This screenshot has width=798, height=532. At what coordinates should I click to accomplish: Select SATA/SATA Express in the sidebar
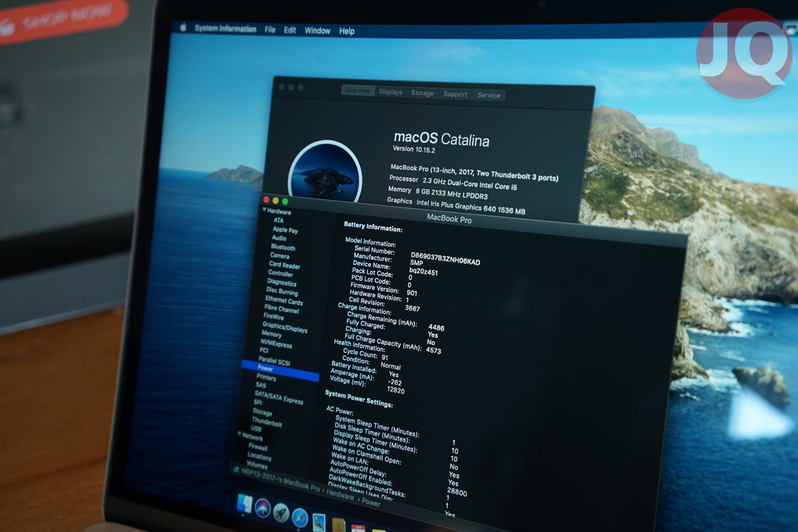[x=279, y=397]
